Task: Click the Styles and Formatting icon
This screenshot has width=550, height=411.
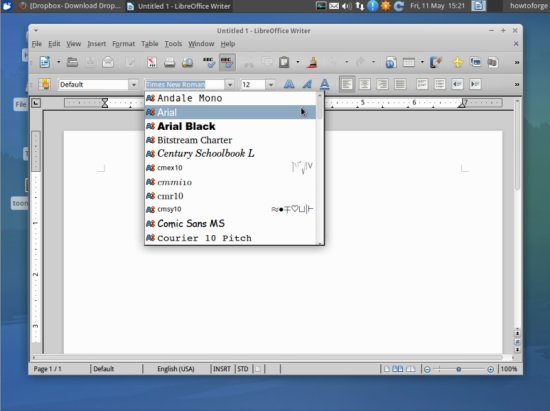Action: coord(45,84)
